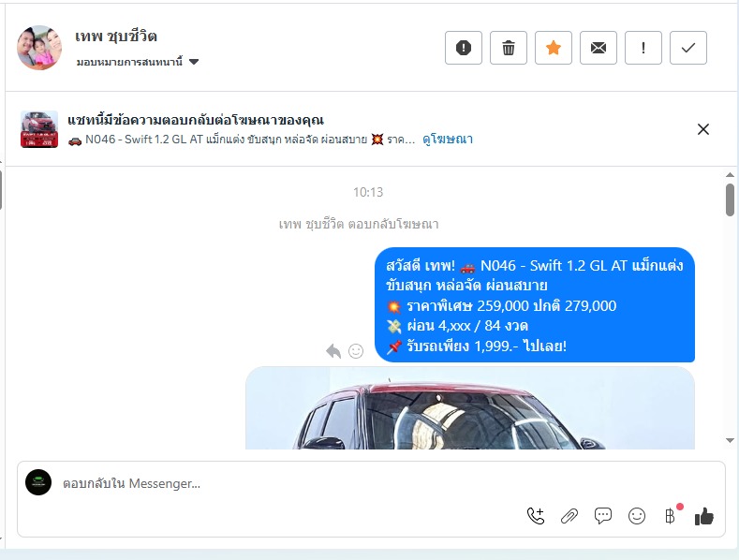Click scrollbar down arrow in chat
This screenshot has width=739, height=560.
click(x=730, y=440)
